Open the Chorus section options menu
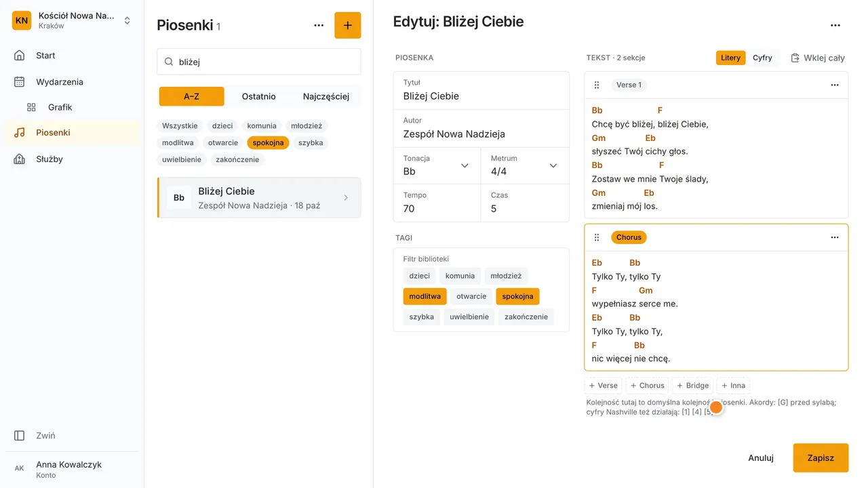This screenshot has width=868, height=488. point(835,237)
